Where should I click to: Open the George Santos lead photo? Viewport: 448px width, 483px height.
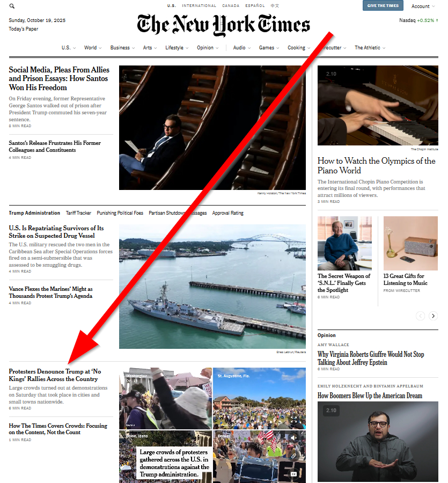212,128
